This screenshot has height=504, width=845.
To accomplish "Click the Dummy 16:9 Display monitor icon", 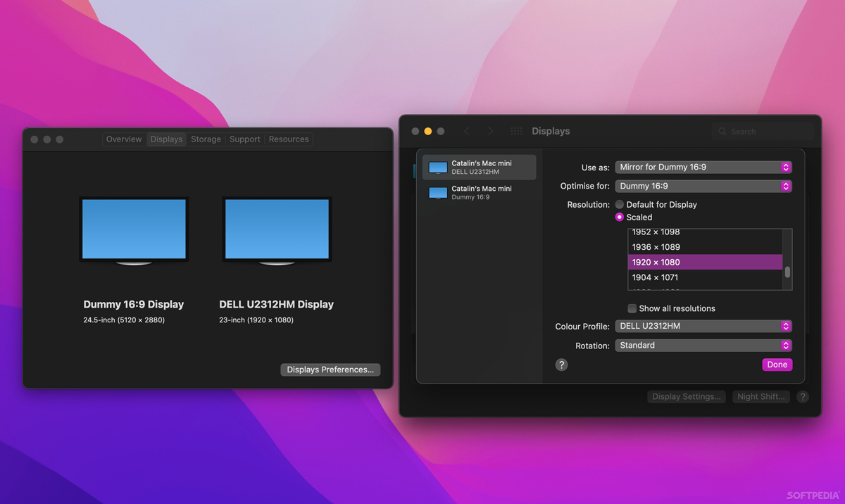I will 134,230.
